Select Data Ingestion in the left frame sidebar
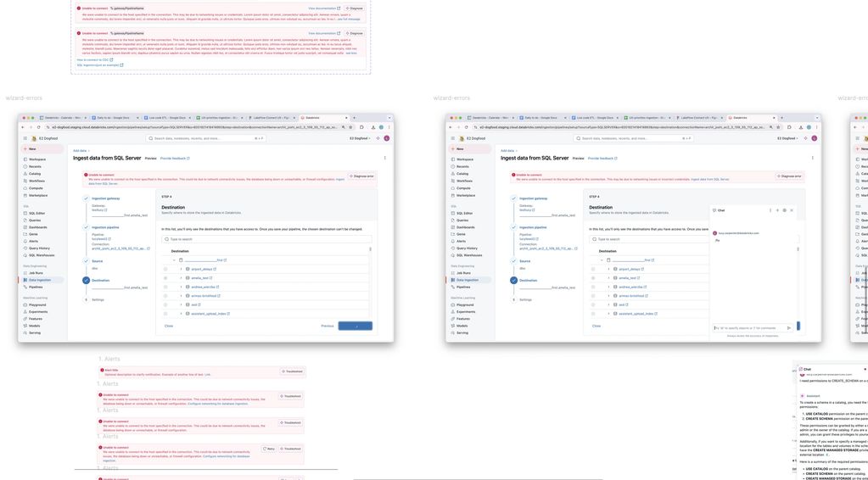868x480 pixels. tap(39, 280)
